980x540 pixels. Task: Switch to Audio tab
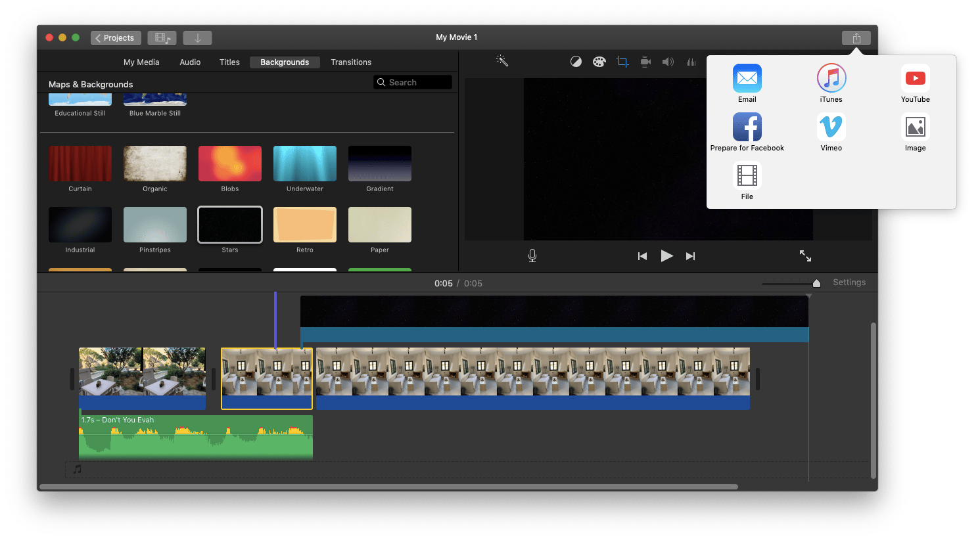(x=190, y=62)
